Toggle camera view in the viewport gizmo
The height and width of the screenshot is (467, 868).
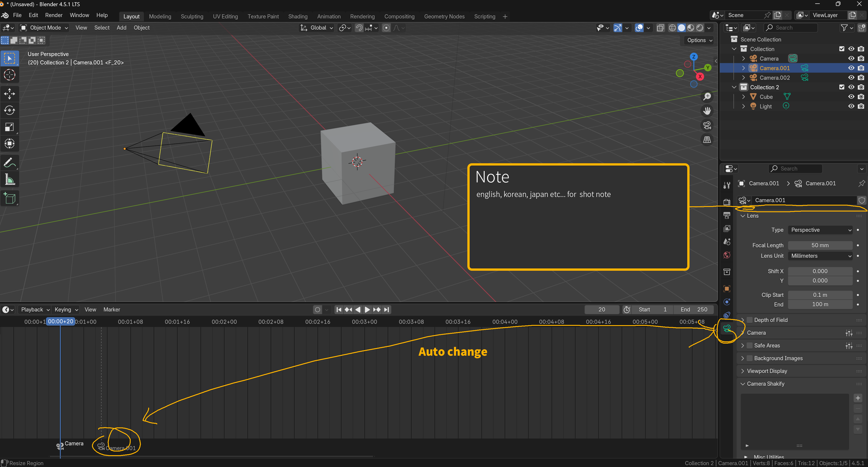tap(707, 125)
